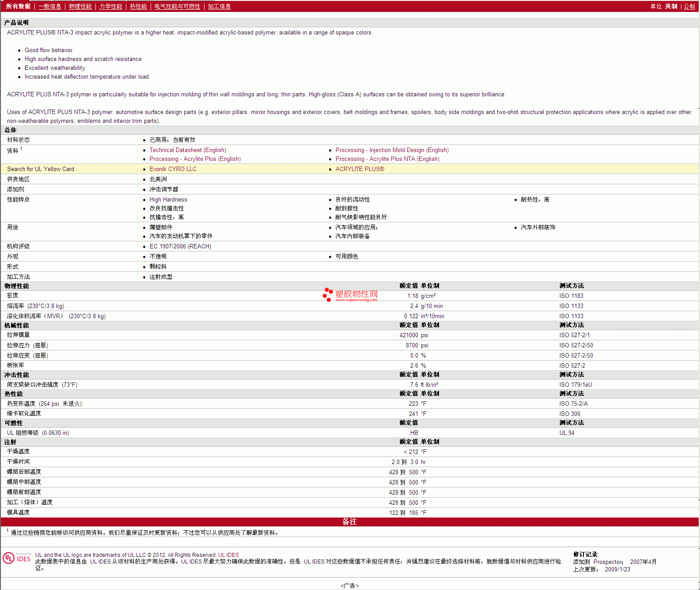Click the ACRYLITE PLUS® yellow card link

pos(360,169)
